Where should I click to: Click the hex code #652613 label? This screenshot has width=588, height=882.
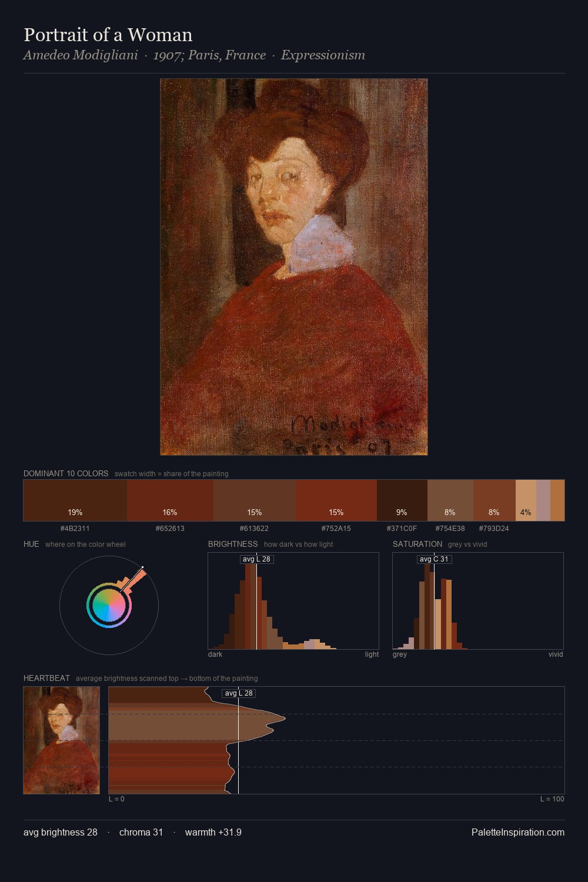(170, 529)
